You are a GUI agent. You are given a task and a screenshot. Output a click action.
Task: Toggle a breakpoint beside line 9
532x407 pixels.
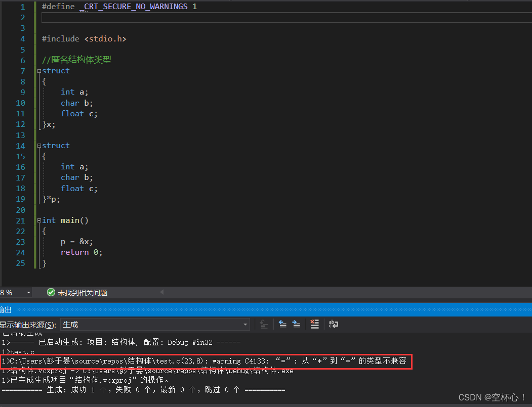pos(6,92)
